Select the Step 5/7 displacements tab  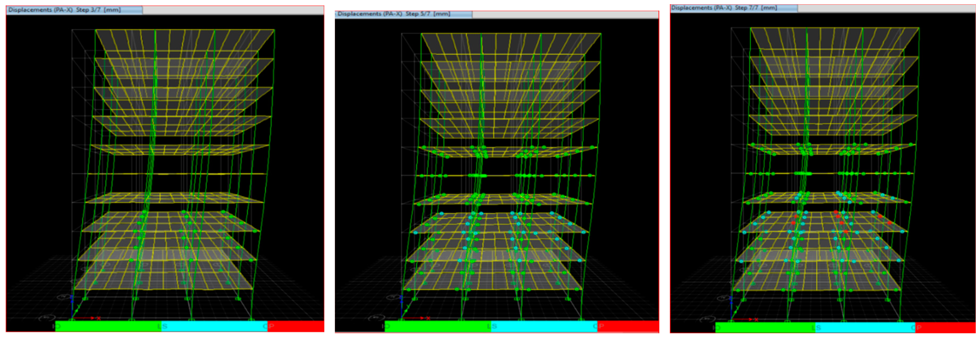(x=403, y=14)
